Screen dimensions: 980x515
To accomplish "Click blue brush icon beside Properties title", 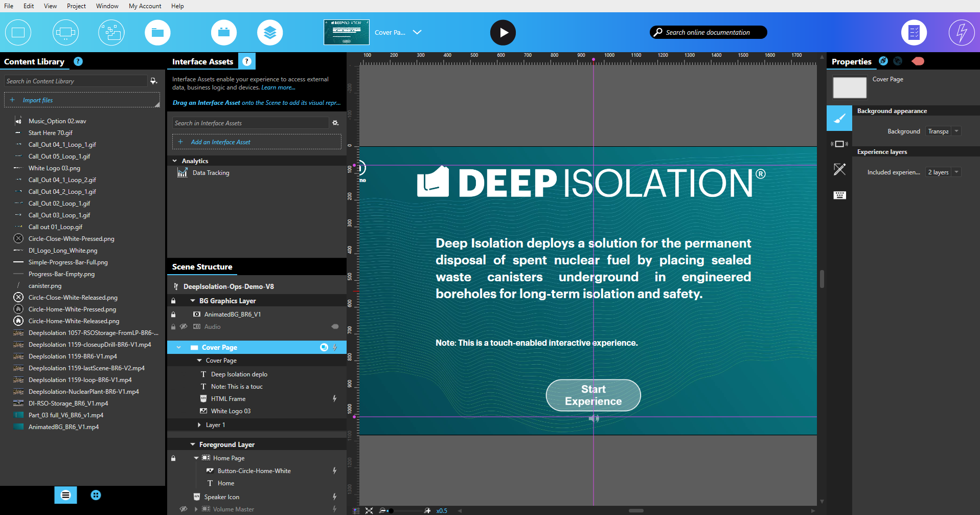I will pos(883,61).
